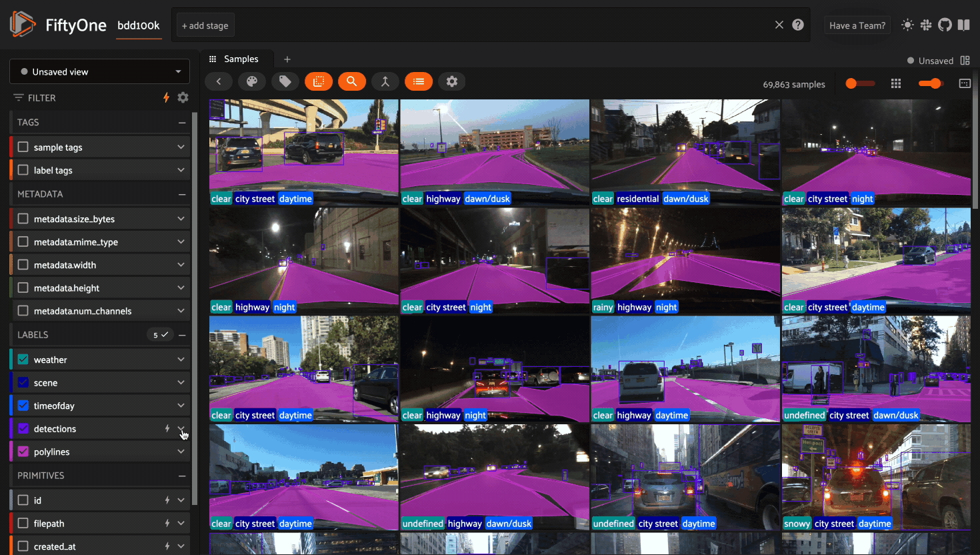
Task: Click the lightning bolt on detections row
Action: [x=167, y=428]
